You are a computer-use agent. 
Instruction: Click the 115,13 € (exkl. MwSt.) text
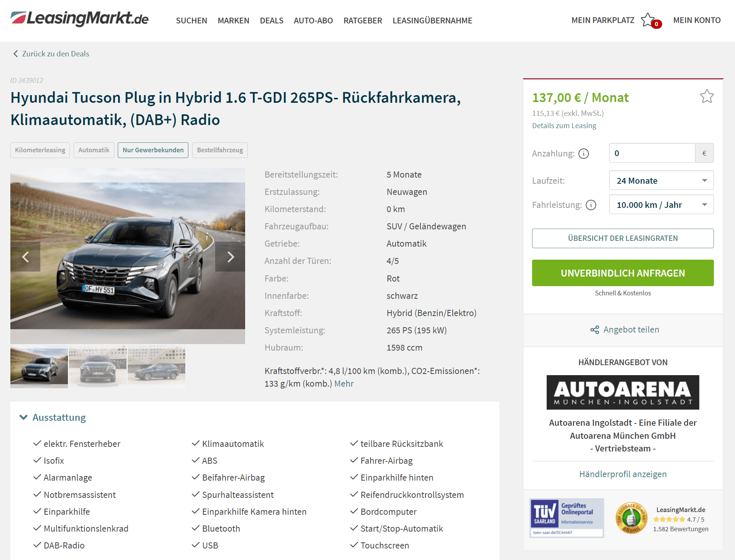[x=568, y=113]
